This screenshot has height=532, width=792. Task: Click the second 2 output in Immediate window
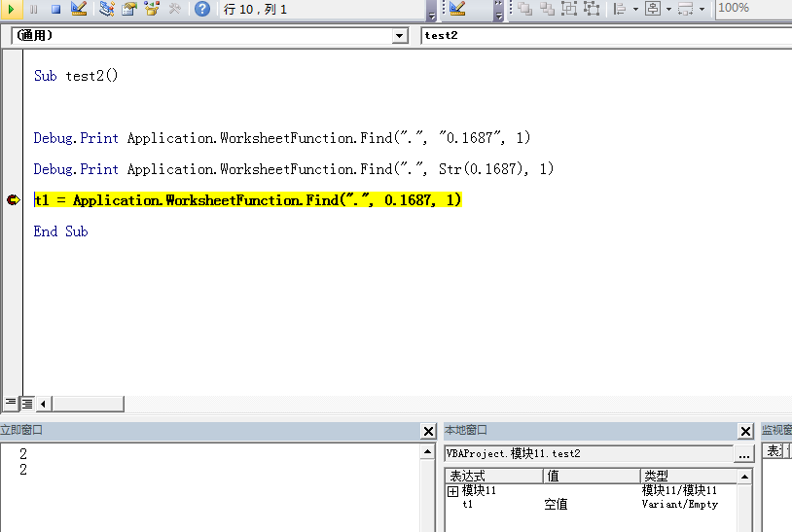click(x=23, y=470)
